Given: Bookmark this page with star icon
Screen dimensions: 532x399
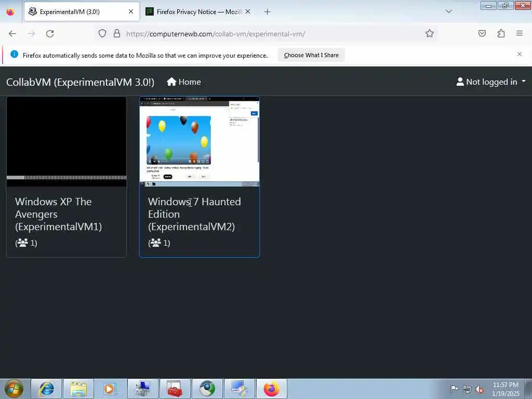Looking at the screenshot, I should click(x=430, y=33).
